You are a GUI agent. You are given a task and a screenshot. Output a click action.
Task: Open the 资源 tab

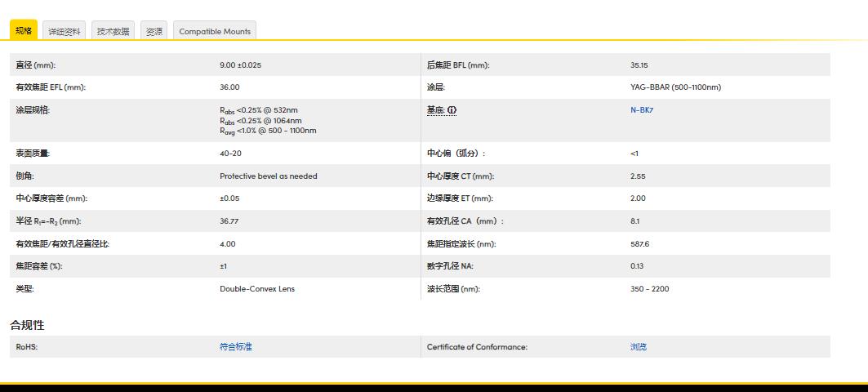pyautogui.click(x=154, y=31)
